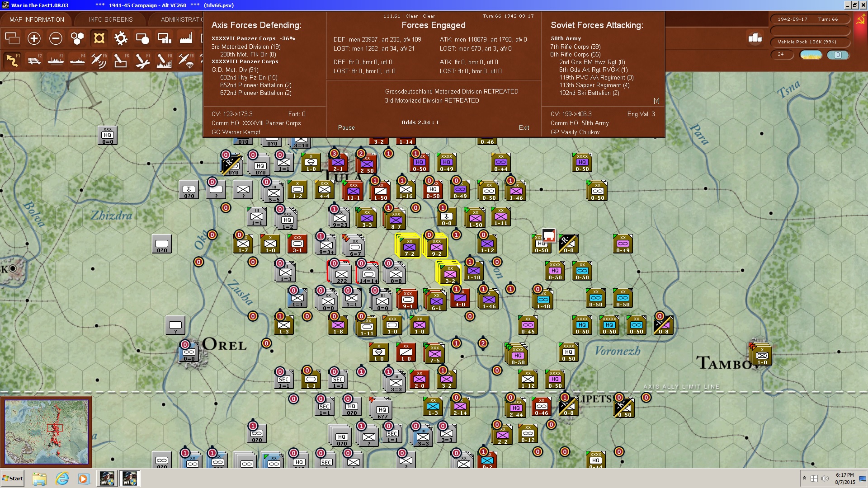Open 3rd Motorized Division (19) entry
The width and height of the screenshot is (868, 488).
pyautogui.click(x=246, y=47)
